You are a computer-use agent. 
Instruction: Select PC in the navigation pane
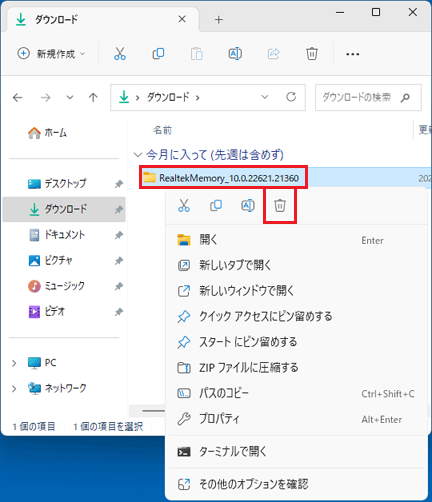point(42,363)
